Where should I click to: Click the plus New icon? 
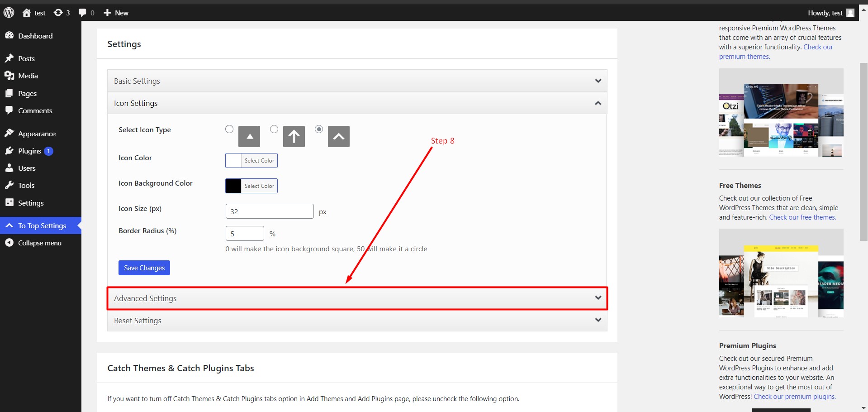pyautogui.click(x=107, y=13)
